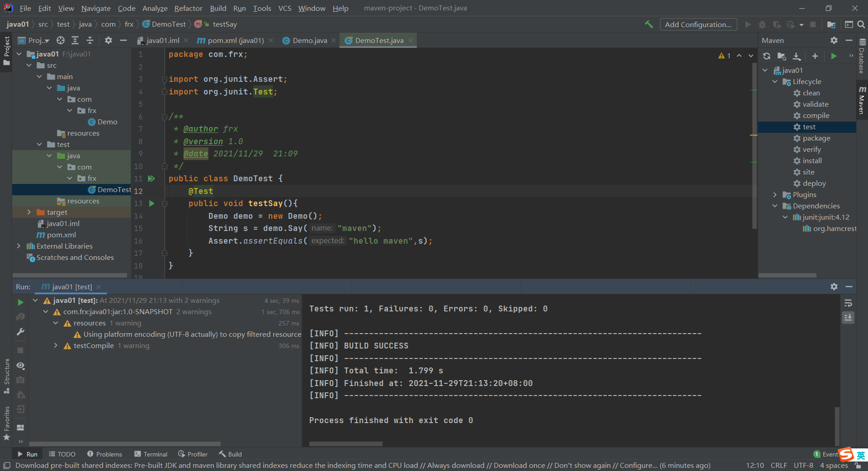Screen dimensions: 868x471
Task: Open Terminal tool window tab
Action: 151,454
